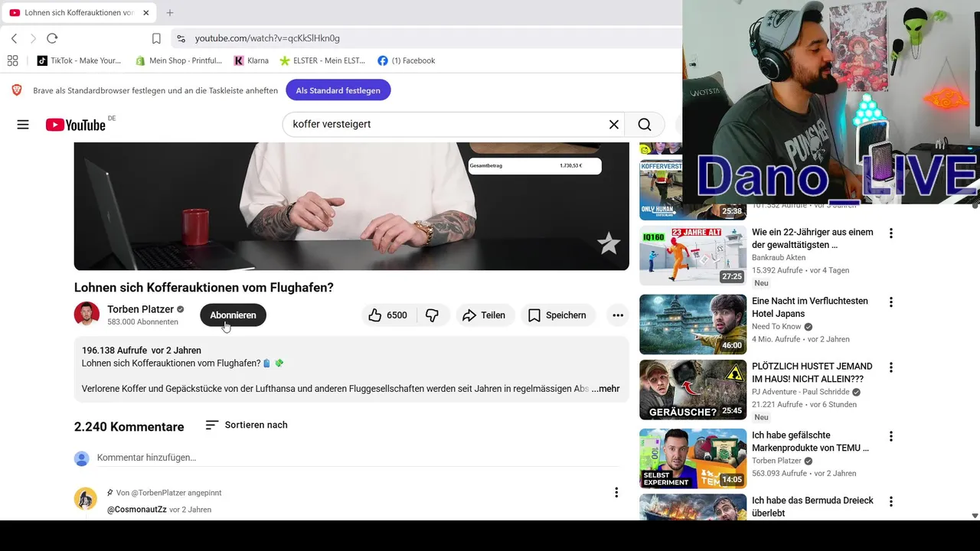Screen dimensions: 980x551
Task: Open Sortieren nach comment sorting menu
Action: click(247, 425)
